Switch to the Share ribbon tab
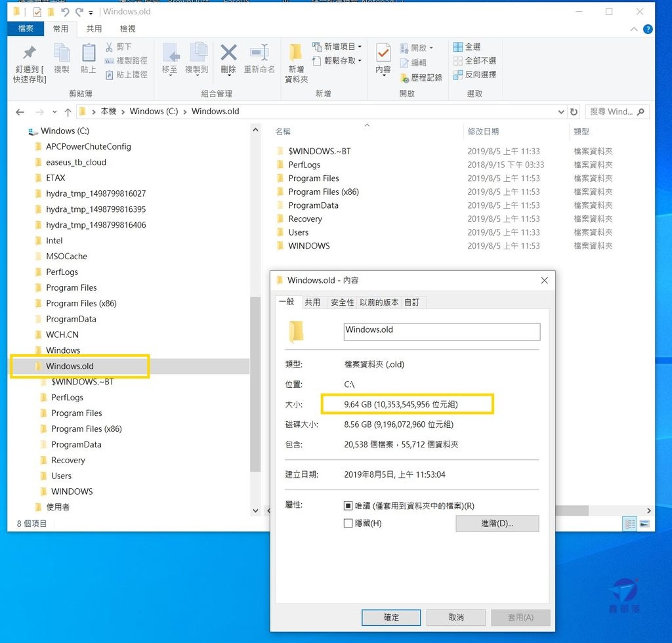 pos(94,29)
